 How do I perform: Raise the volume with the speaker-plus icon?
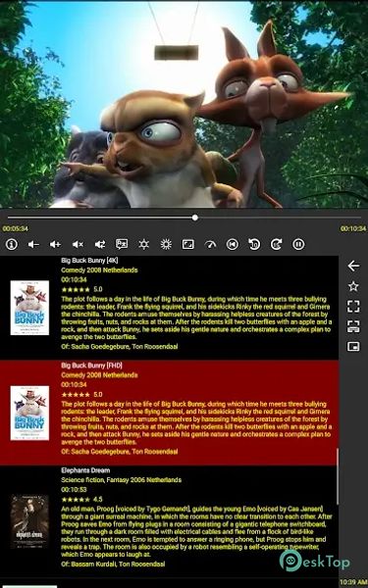(x=55, y=244)
